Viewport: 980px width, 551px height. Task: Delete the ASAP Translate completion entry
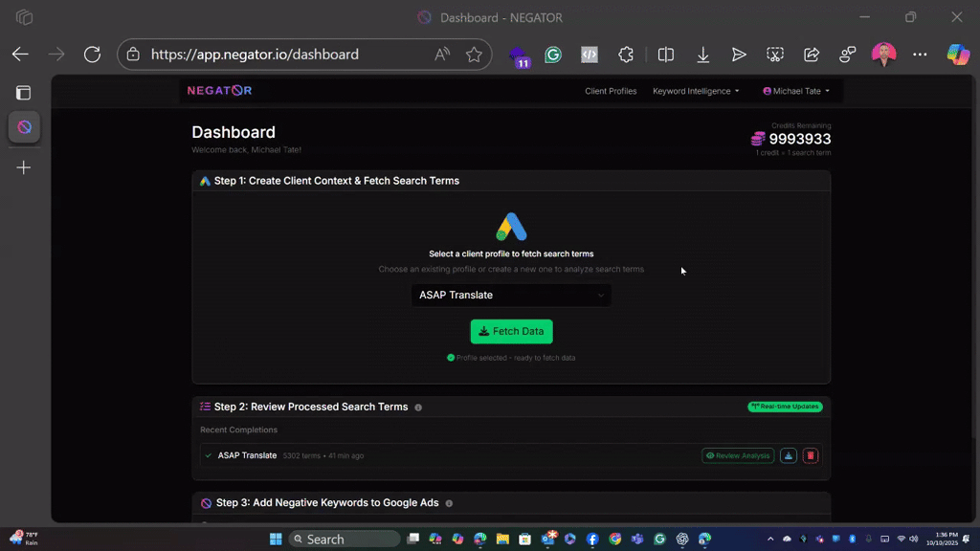(x=811, y=456)
